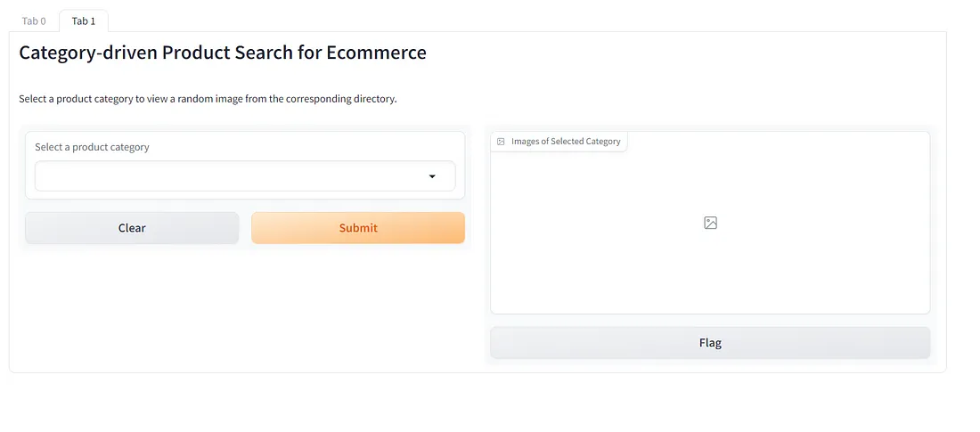Click the 'Select a product category' label text

92,147
